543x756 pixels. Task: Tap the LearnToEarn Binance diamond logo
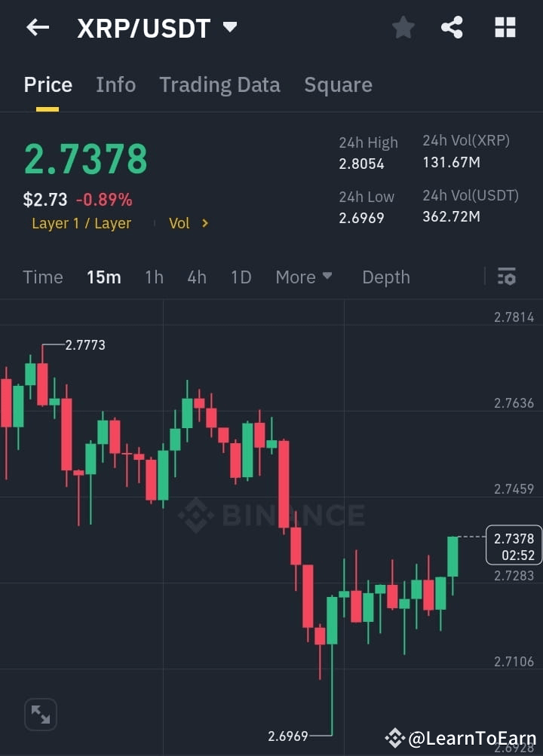tap(395, 739)
